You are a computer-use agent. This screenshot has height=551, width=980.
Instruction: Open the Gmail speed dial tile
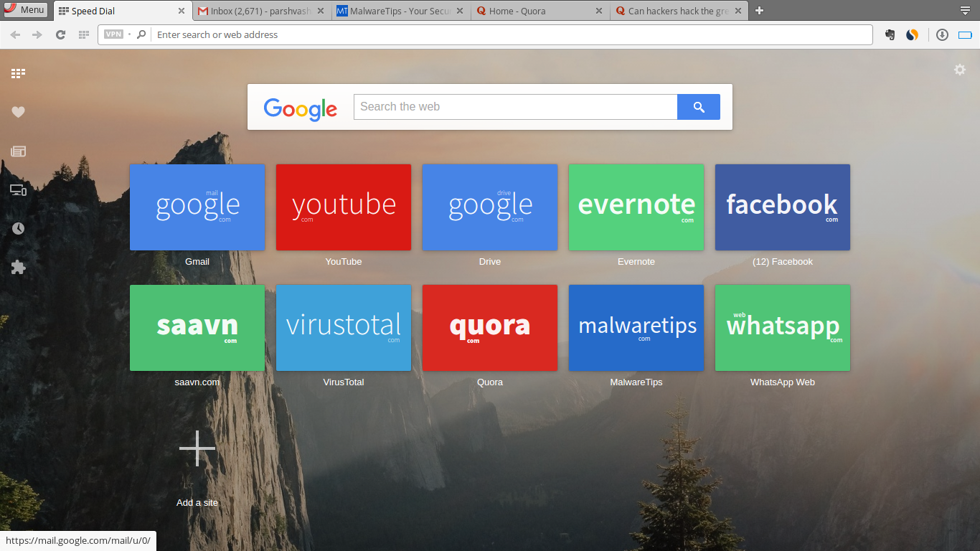(x=197, y=207)
